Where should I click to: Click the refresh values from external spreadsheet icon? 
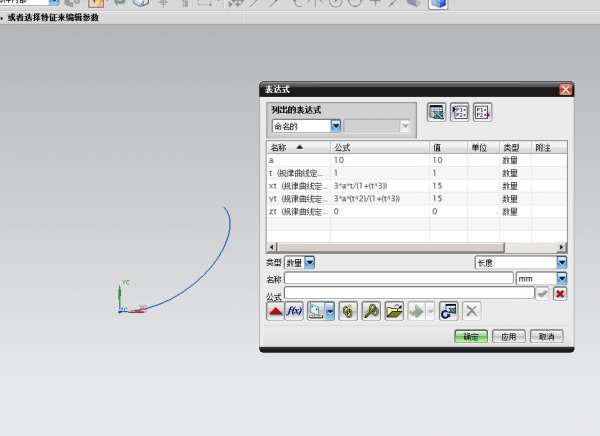[448, 311]
